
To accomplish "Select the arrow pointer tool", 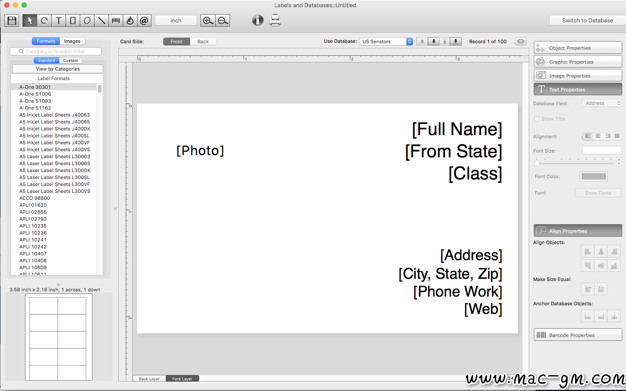I will pos(30,20).
